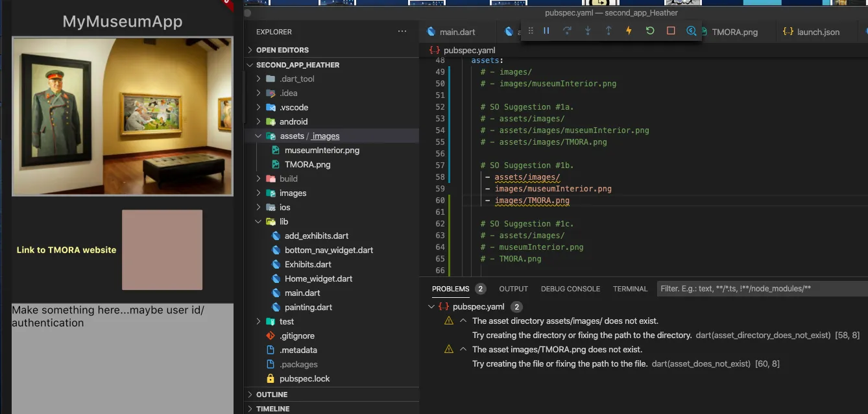This screenshot has width=868, height=414.
Task: Click the Step Out debug icon
Action: pyautogui.click(x=609, y=31)
